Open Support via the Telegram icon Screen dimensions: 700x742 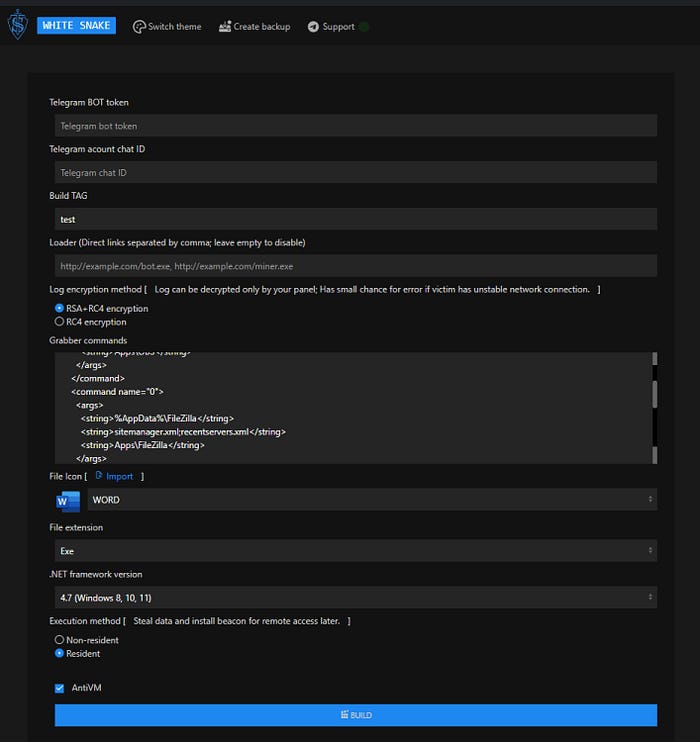pyautogui.click(x=313, y=26)
